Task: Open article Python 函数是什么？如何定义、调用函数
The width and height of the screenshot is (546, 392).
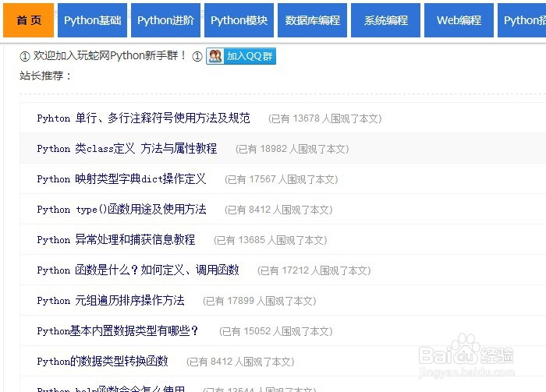Action: click(138, 270)
